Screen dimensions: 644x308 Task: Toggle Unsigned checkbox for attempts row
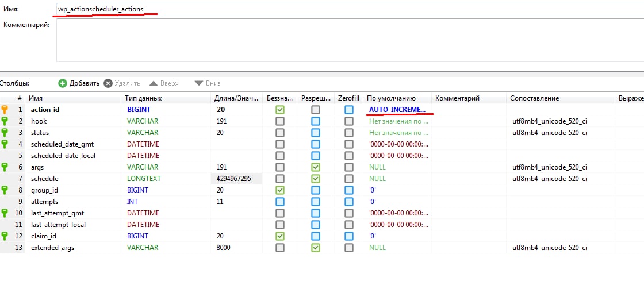pos(279,202)
